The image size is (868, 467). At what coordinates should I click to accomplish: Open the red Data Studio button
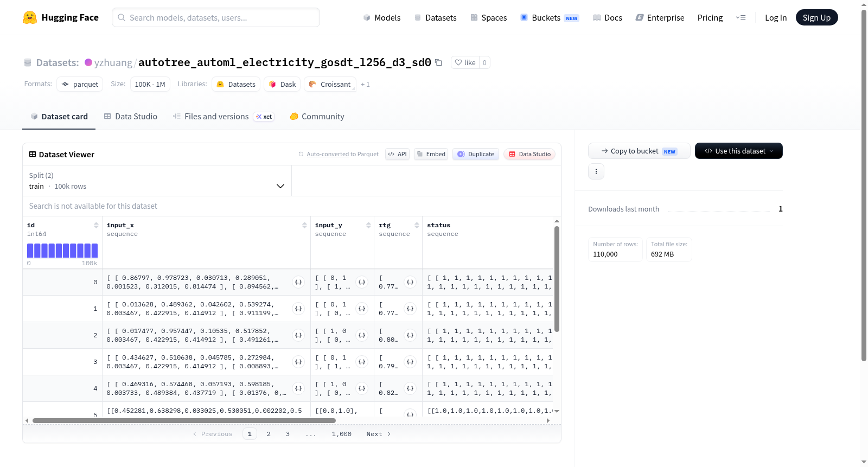click(529, 154)
